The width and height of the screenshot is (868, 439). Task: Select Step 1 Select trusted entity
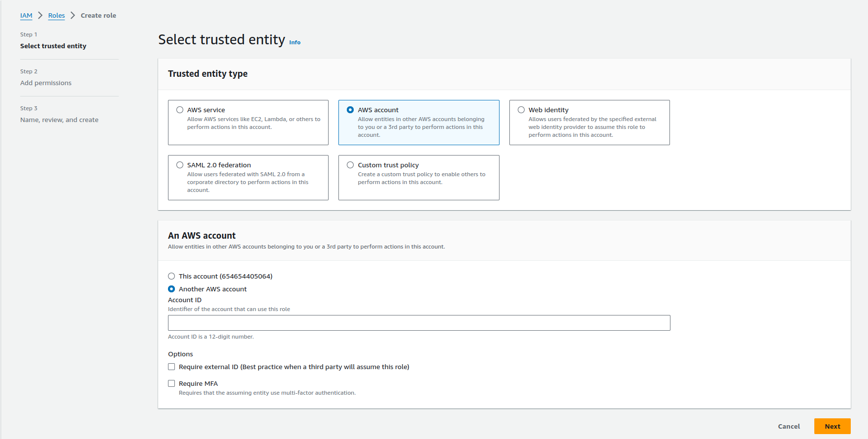53,46
